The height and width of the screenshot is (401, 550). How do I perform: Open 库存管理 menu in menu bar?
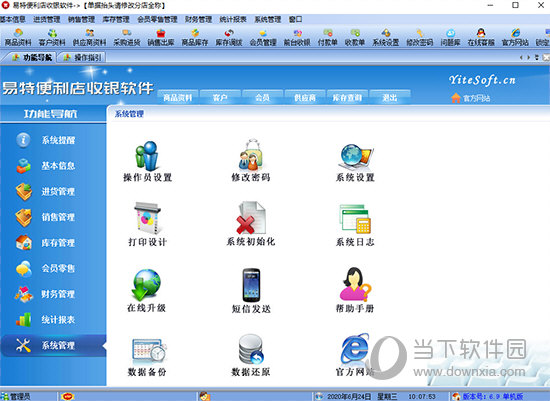click(116, 19)
